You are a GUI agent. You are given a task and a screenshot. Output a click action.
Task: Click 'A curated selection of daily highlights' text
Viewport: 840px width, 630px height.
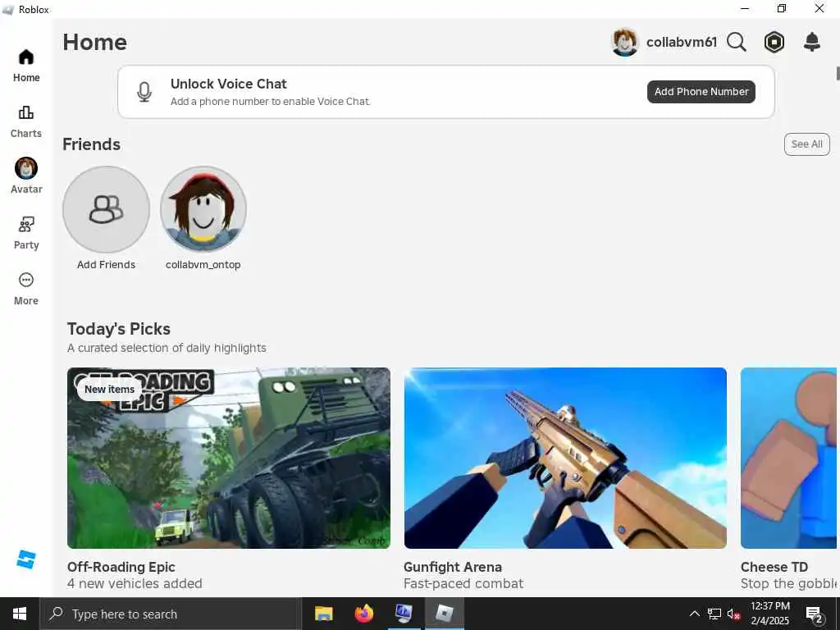(x=167, y=348)
